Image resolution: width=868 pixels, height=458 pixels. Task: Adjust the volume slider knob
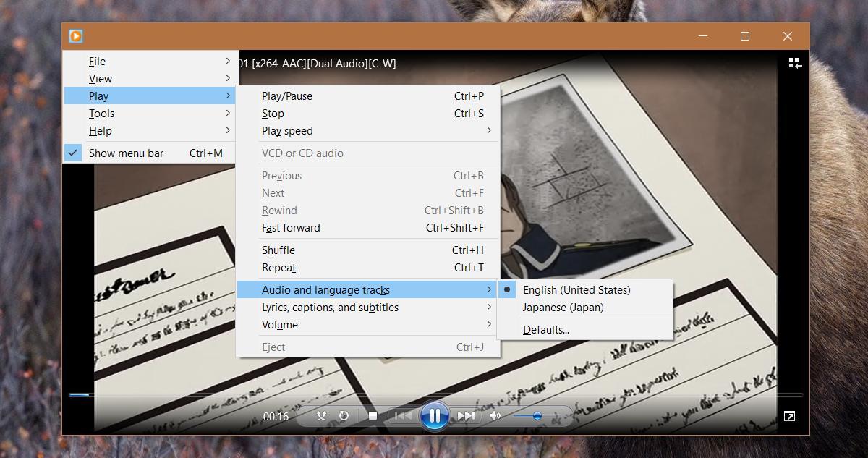point(537,415)
